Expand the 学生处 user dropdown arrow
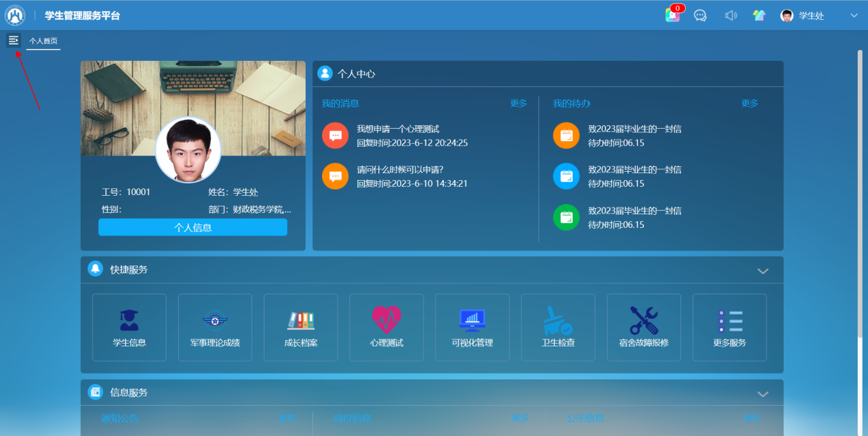The height and width of the screenshot is (436, 868). coord(854,16)
